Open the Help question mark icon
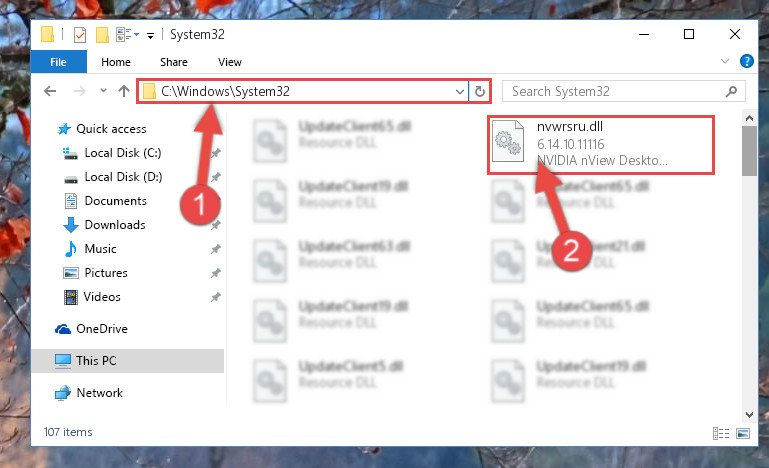 click(x=746, y=61)
